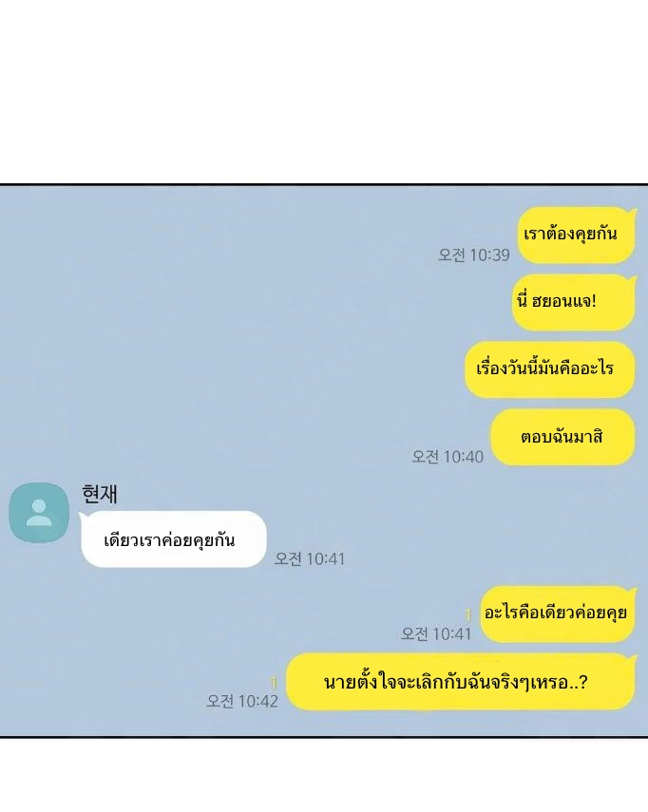Click the timestamp 오전 10:42

click(242, 701)
